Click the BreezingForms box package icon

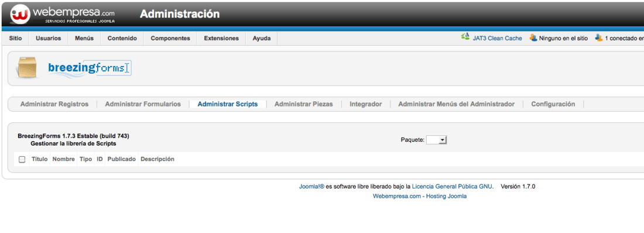(27, 67)
